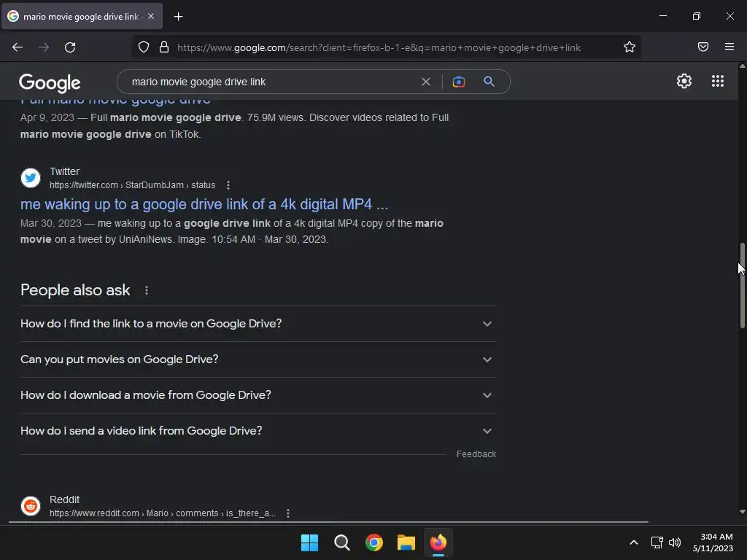Open a new tab with plus button

178,17
